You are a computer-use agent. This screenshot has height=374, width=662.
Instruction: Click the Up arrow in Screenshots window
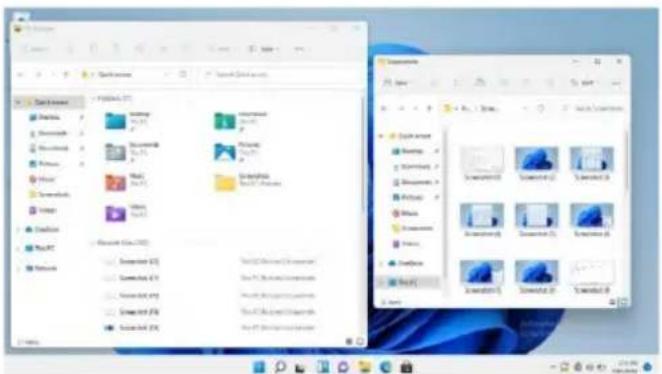point(429,108)
